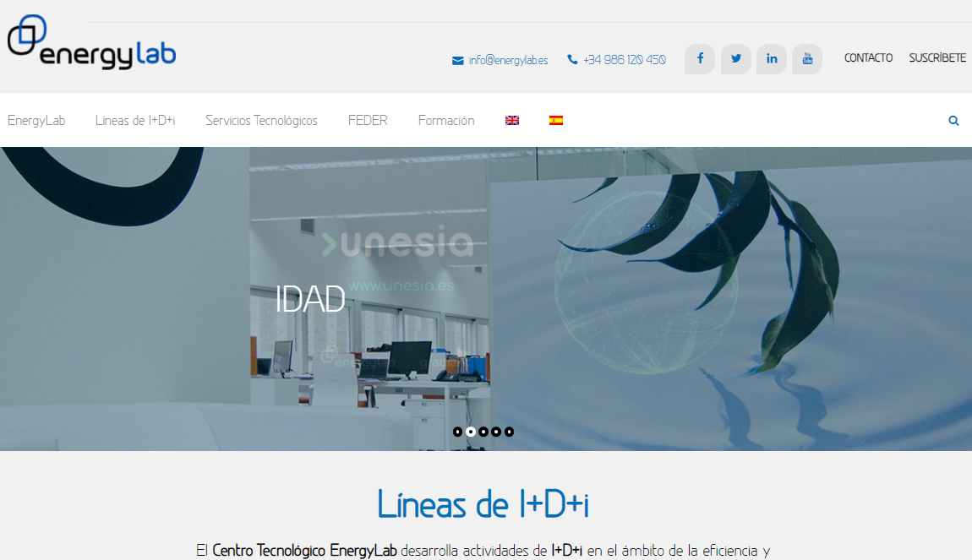Expand the Líneas de I+D+i menu

coord(135,121)
